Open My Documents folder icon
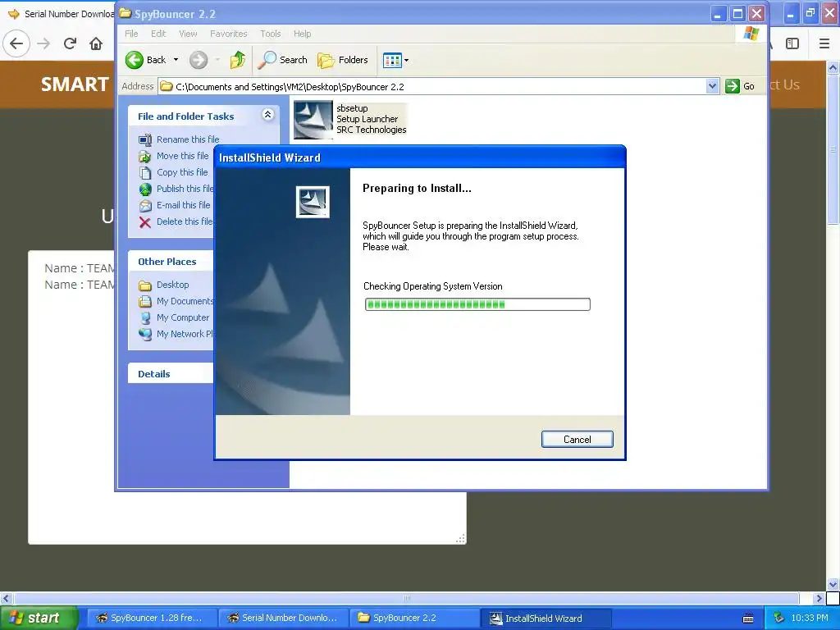The width and height of the screenshot is (840, 630). (145, 302)
